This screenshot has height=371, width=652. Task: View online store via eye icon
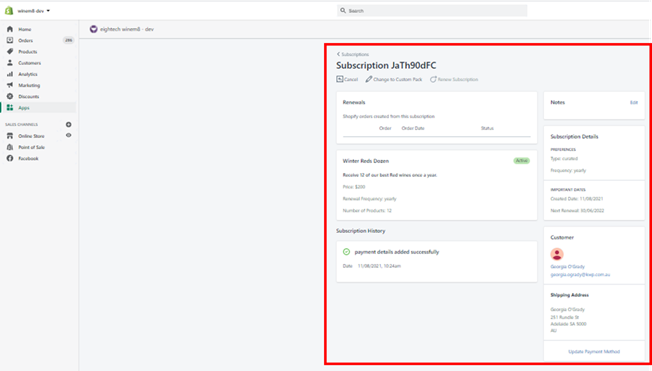tap(69, 135)
